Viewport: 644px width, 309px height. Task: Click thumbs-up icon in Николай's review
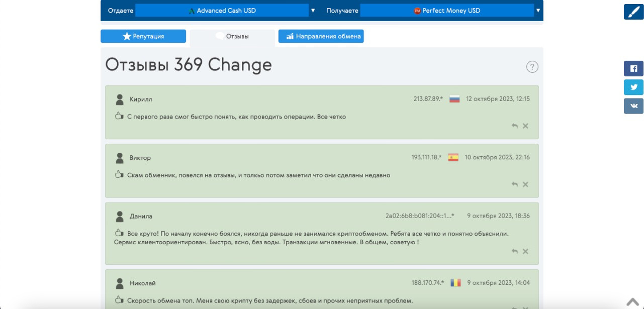(119, 300)
